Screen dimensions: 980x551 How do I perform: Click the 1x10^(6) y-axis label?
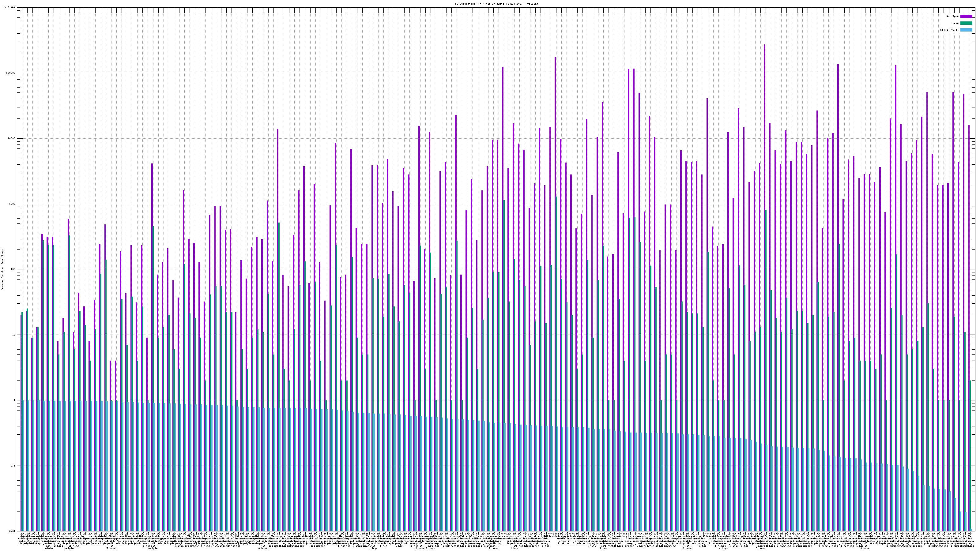tap(9, 8)
